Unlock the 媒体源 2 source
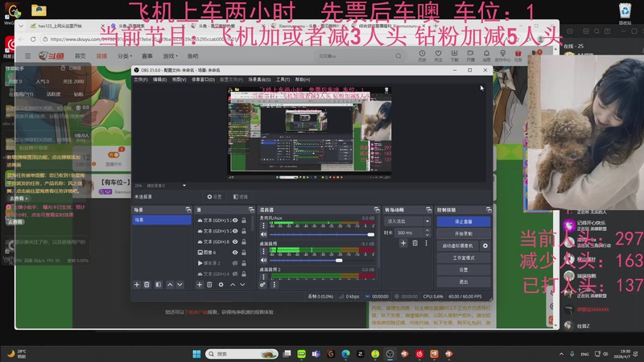The image size is (644, 362). tap(244, 263)
